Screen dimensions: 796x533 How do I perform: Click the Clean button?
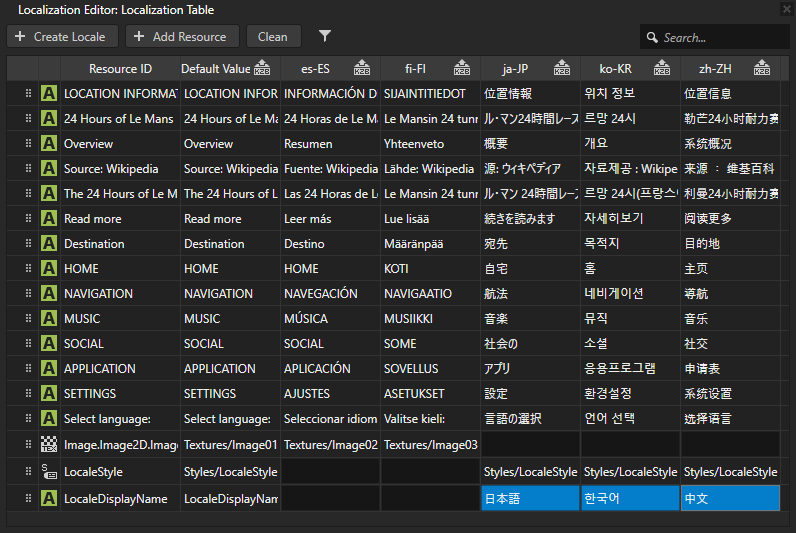273,37
